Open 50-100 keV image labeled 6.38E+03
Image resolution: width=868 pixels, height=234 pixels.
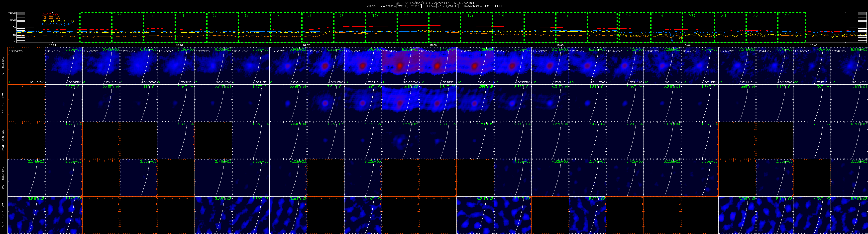pos(812,215)
